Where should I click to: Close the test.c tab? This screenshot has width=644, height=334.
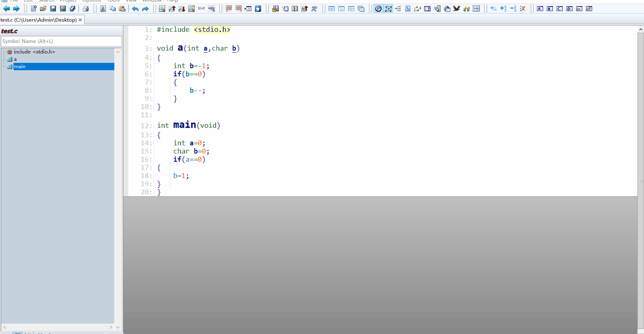tap(80, 20)
